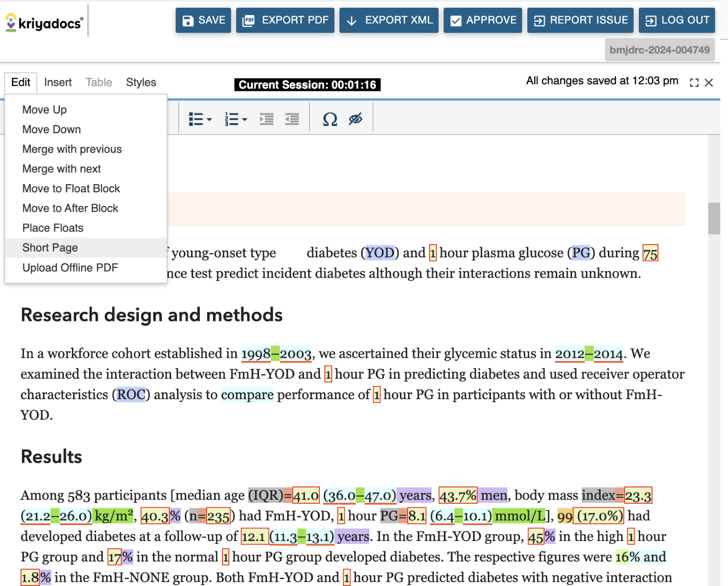Click the numbered list icon
This screenshot has width=728, height=586.
pyautogui.click(x=232, y=119)
